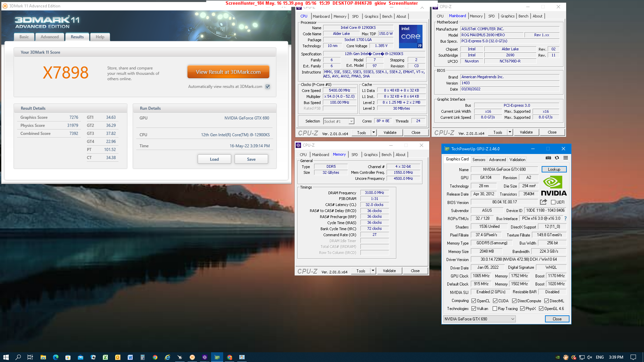Launch Outlook from the taskbar
644x362 pixels.
(118, 357)
